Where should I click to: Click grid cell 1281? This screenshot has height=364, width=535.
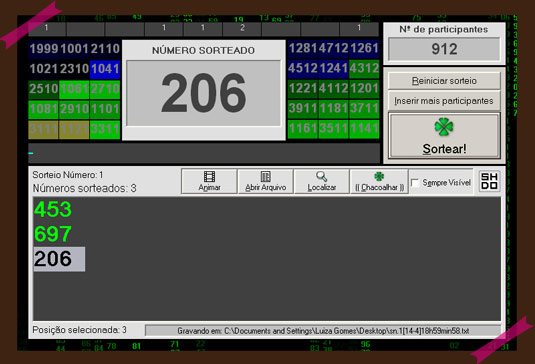pos(303,48)
